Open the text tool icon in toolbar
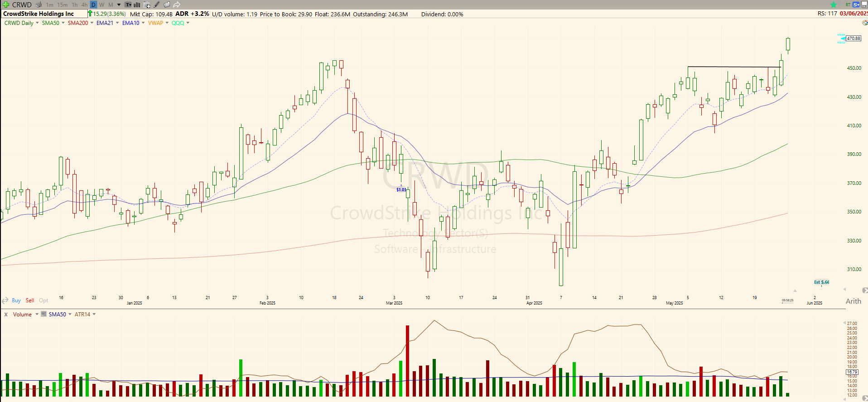The height and width of the screenshot is (402, 868). [128, 5]
